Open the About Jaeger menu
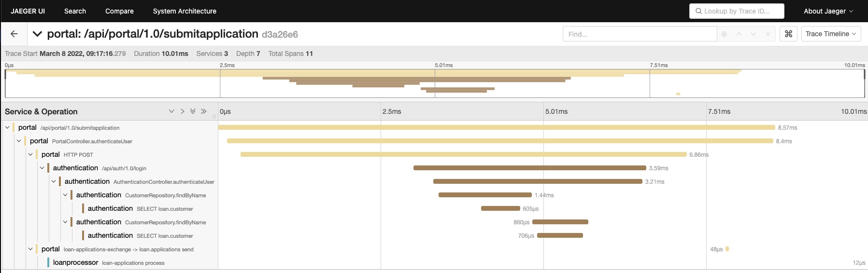 828,11
